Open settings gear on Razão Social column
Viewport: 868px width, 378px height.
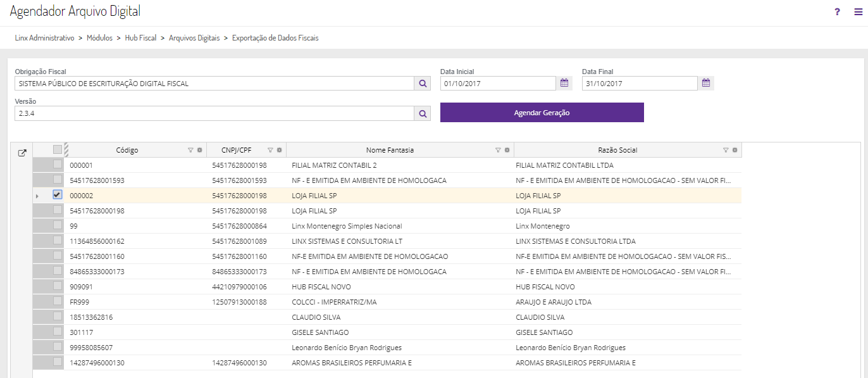735,150
